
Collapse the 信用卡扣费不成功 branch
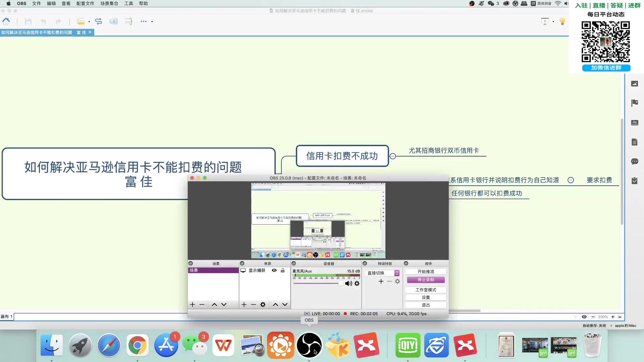(393, 156)
